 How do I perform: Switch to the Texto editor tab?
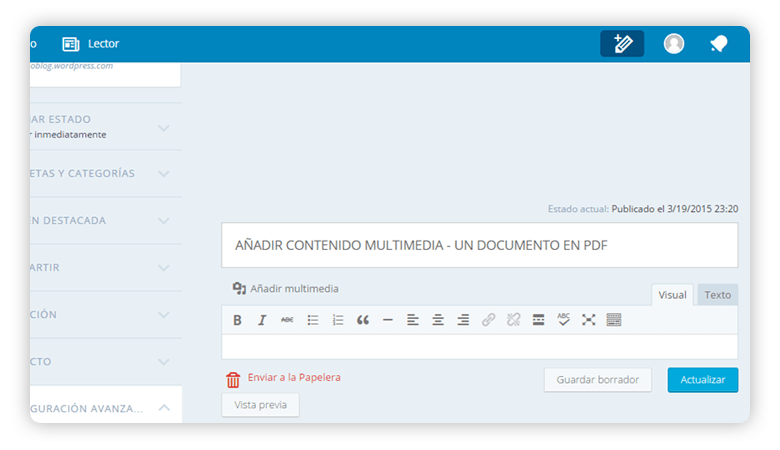pyautogui.click(x=717, y=295)
